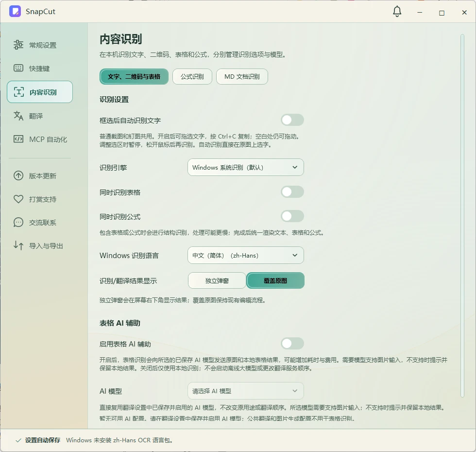Viewport: 476px width, 452px height.
Task: Minimize the SnapCut window
Action: 420,13
